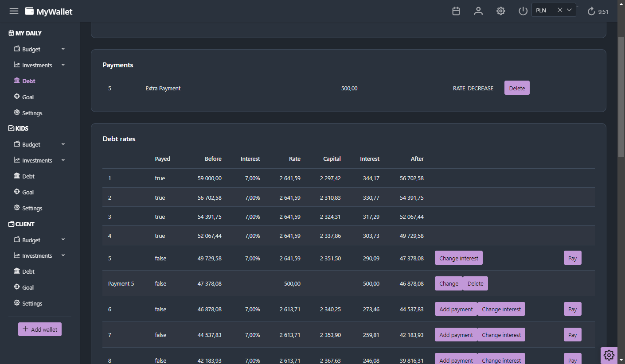The height and width of the screenshot is (364, 625).
Task: Click the Add wallet button
Action: point(40,329)
